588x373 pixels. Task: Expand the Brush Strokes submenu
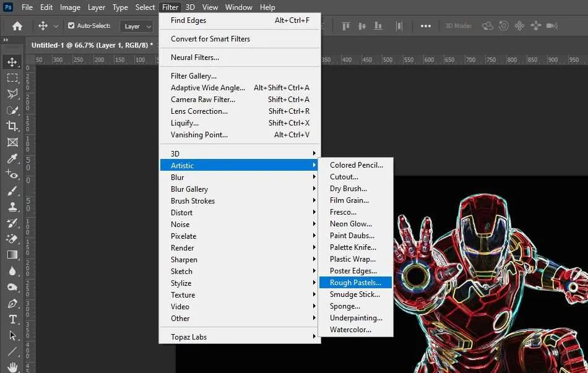(x=240, y=201)
